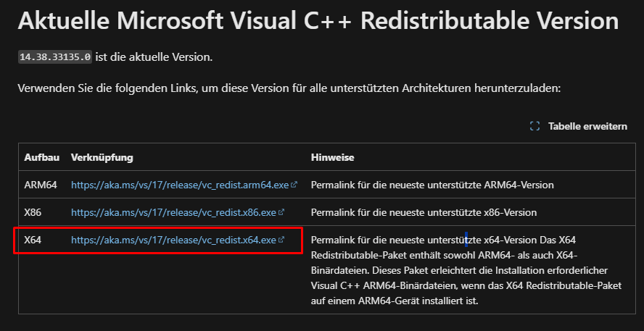Image resolution: width=644 pixels, height=331 pixels.
Task: Click the ARM64 cell in the Aufbau column
Action: 41,185
